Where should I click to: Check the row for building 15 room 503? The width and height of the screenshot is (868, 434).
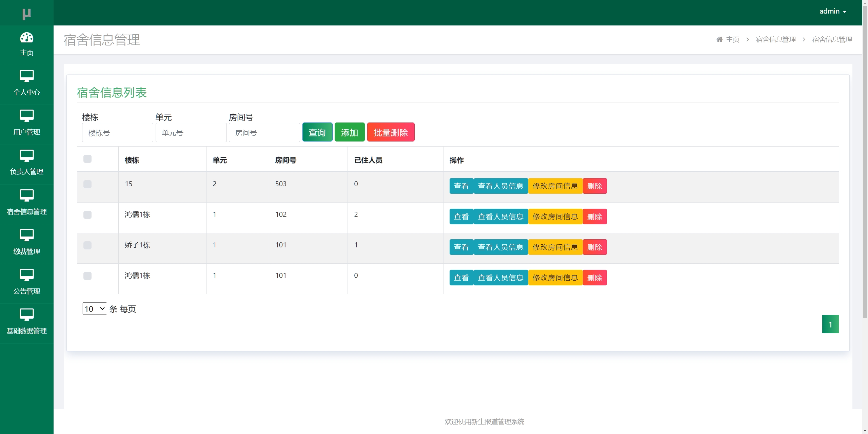[x=87, y=184]
